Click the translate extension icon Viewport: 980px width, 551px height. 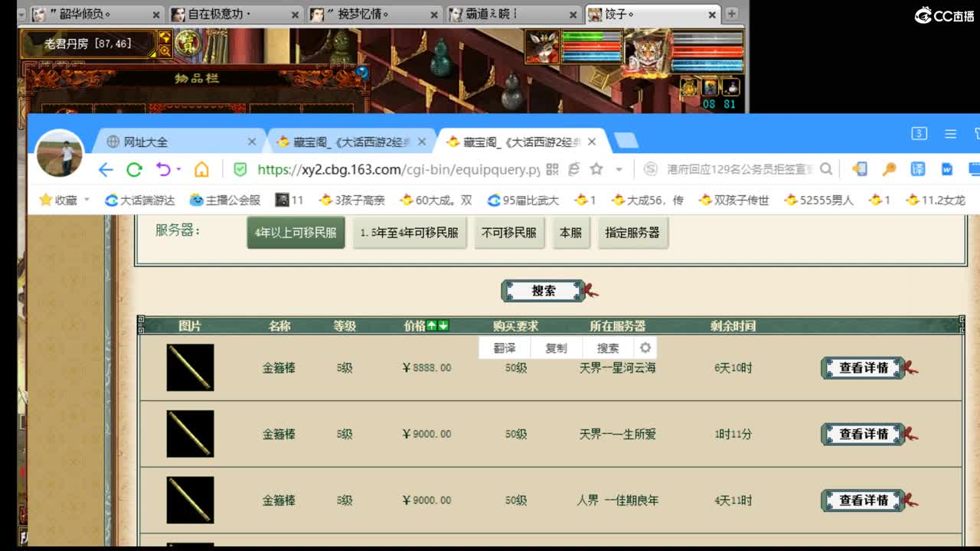click(x=917, y=169)
